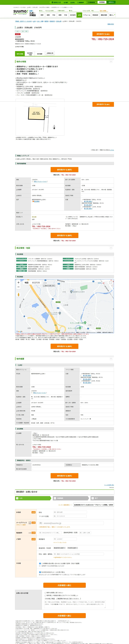Viewport: 129px width, 644px height.
Task: Open ページの先頭へ戻る link
Action: [109, 485]
